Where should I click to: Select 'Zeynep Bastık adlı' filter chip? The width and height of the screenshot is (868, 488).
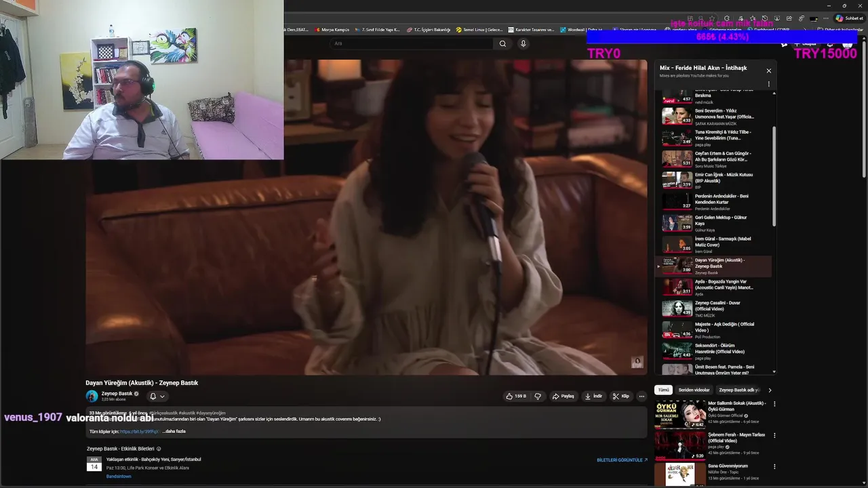click(739, 390)
